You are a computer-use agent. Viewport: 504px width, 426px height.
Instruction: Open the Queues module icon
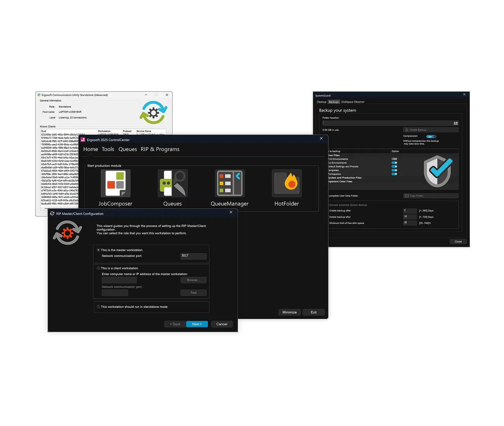(173, 183)
